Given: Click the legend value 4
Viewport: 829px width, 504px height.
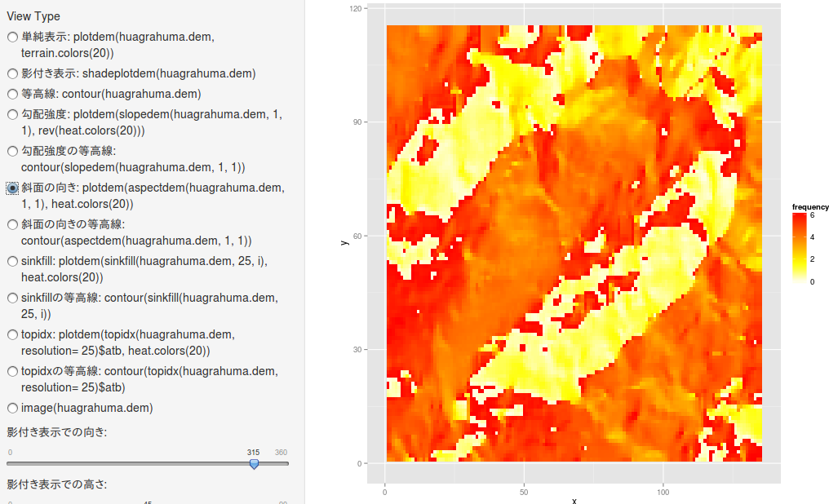Looking at the screenshot, I should [812, 237].
